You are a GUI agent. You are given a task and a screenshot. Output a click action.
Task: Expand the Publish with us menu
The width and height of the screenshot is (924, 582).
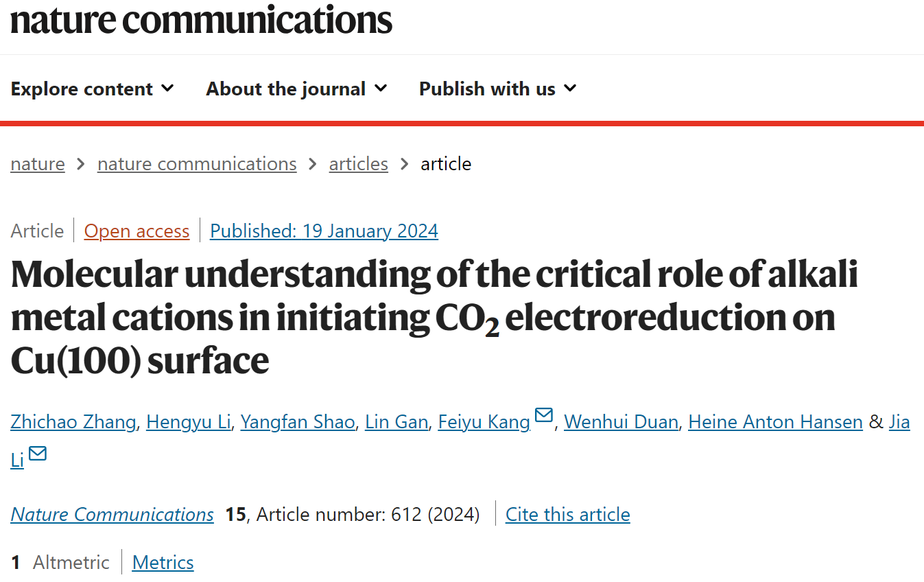pyautogui.click(x=498, y=89)
